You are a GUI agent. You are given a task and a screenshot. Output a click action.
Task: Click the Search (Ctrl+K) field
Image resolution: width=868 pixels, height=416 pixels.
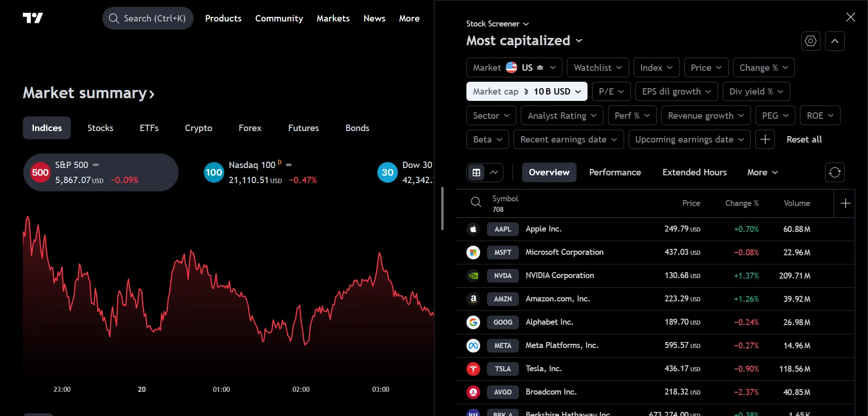click(x=148, y=18)
